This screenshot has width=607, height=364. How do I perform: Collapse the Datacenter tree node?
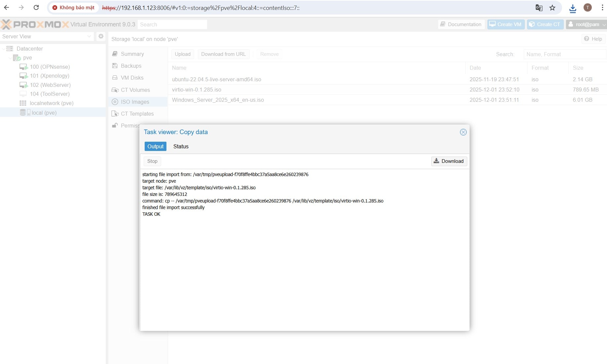tap(4, 49)
